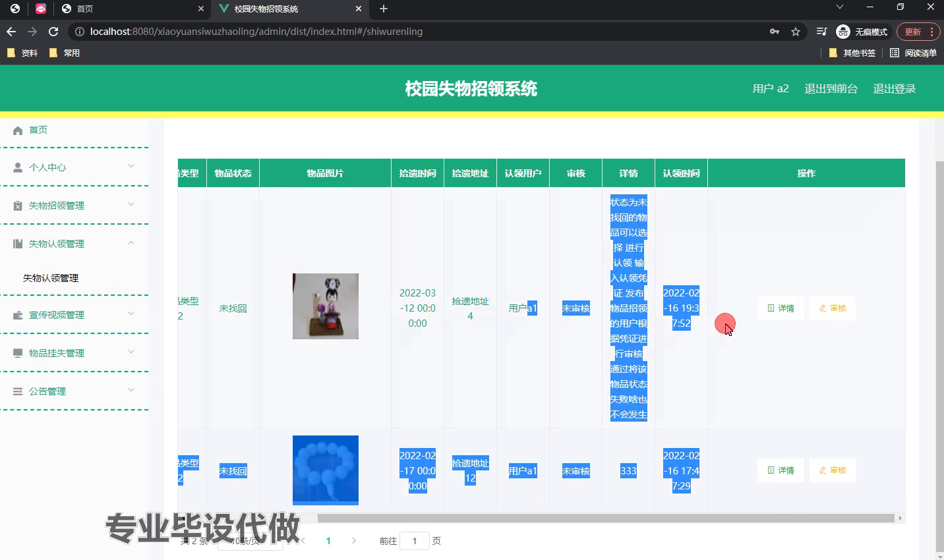The height and width of the screenshot is (560, 944).
Task: Click the page's vertical scrollbar
Action: click(x=940, y=356)
